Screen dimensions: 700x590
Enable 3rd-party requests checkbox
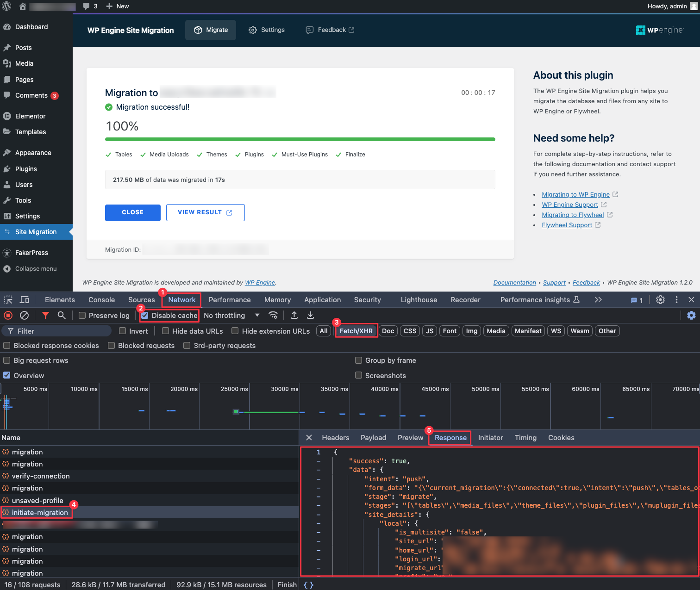pos(187,346)
